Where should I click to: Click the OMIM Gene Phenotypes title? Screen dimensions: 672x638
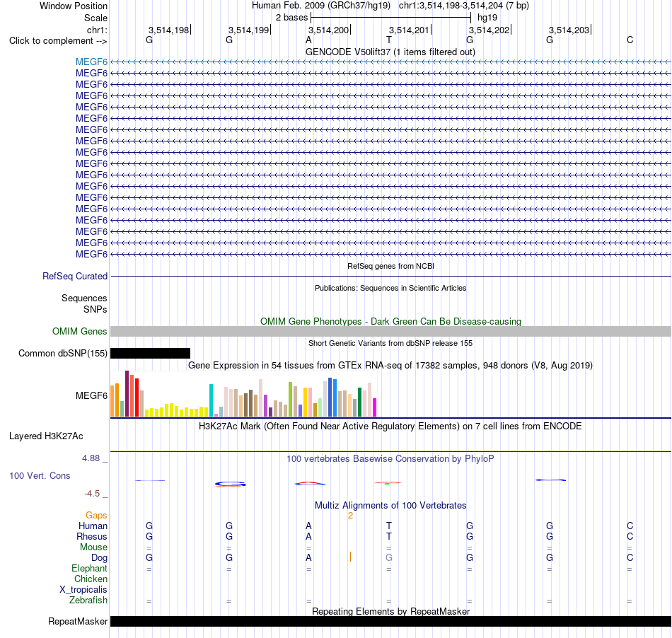(x=390, y=321)
